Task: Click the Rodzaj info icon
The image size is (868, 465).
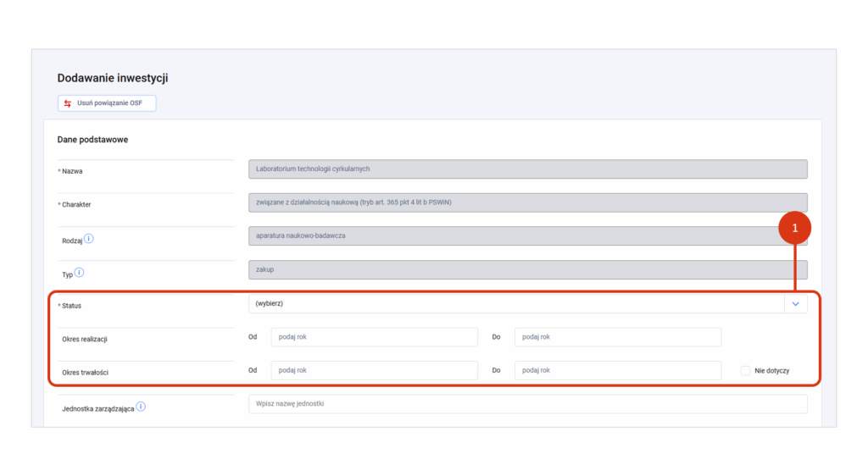Action: [88, 239]
